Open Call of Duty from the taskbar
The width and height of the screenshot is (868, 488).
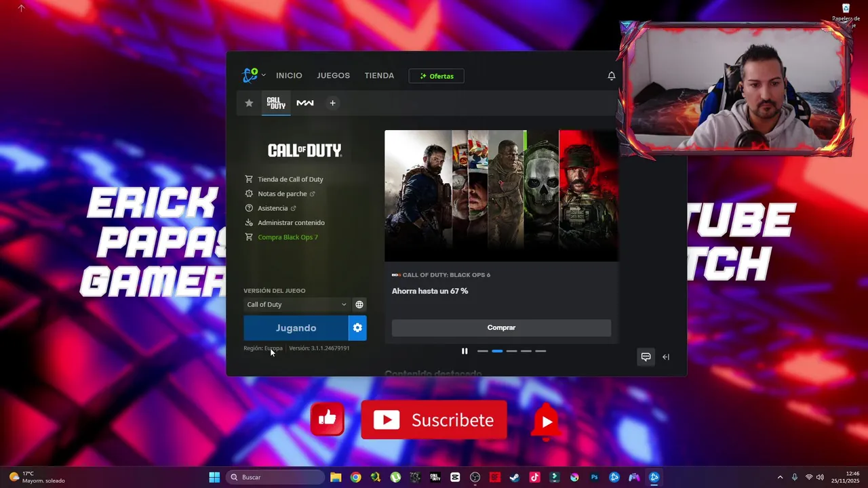tap(435, 477)
